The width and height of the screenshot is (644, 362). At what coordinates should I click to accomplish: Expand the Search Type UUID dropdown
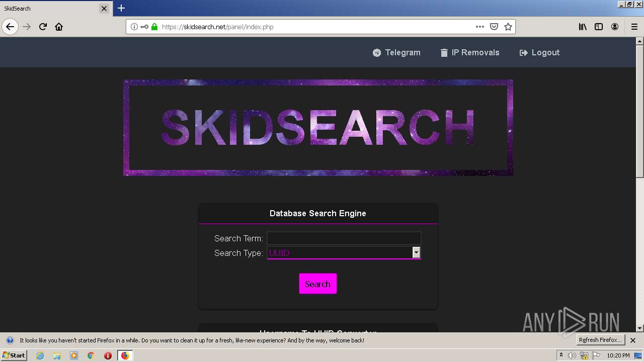click(344, 252)
